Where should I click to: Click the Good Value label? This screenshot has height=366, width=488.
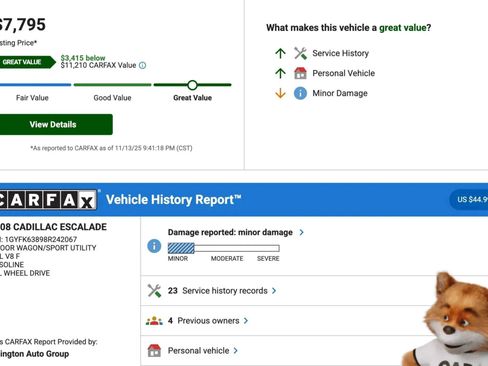tap(112, 98)
